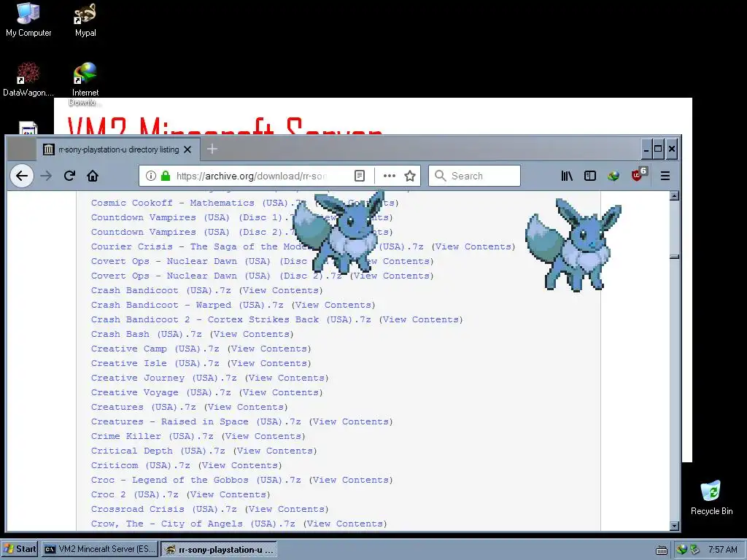Go back using the browser back arrow

(x=22, y=176)
